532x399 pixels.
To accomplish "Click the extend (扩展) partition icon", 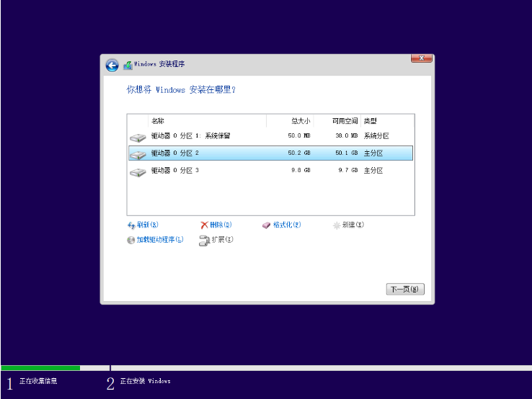I will point(205,240).
